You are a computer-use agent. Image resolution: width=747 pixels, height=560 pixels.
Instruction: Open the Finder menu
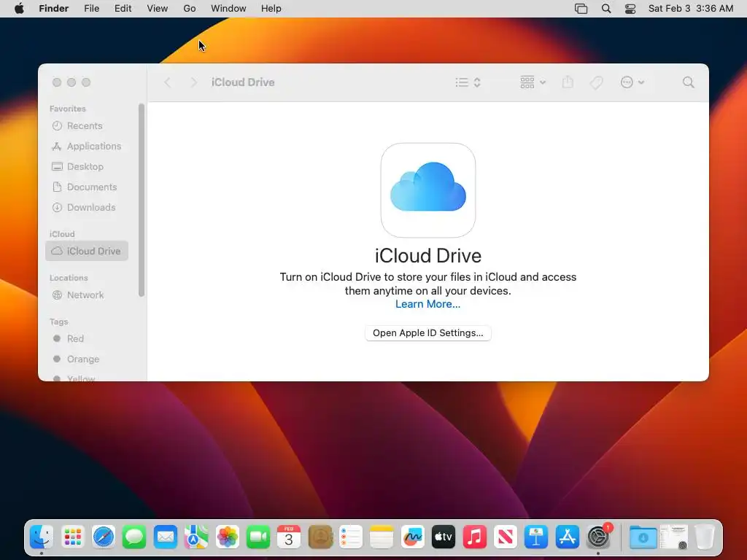pos(54,9)
